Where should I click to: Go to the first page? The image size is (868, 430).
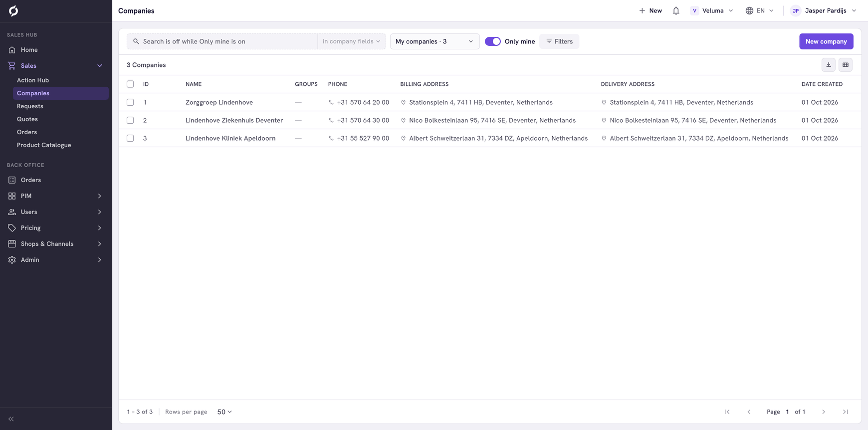click(727, 412)
